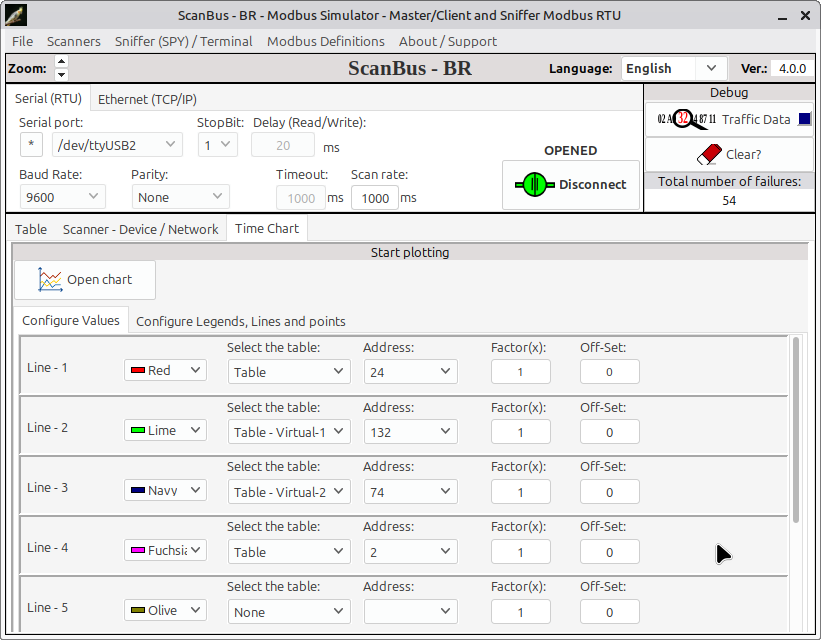Click the ScanBus bird application icon
This screenshot has width=821, height=640.
[x=16, y=16]
